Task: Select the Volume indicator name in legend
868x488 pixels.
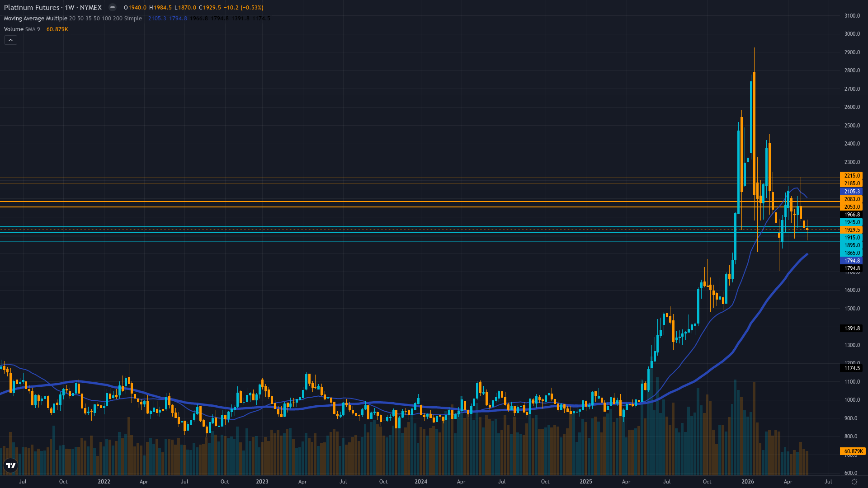Action: (14, 29)
